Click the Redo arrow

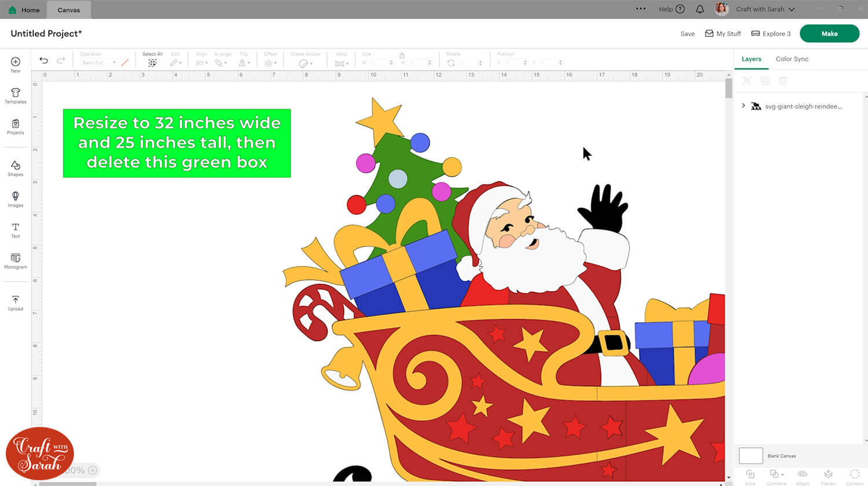61,60
